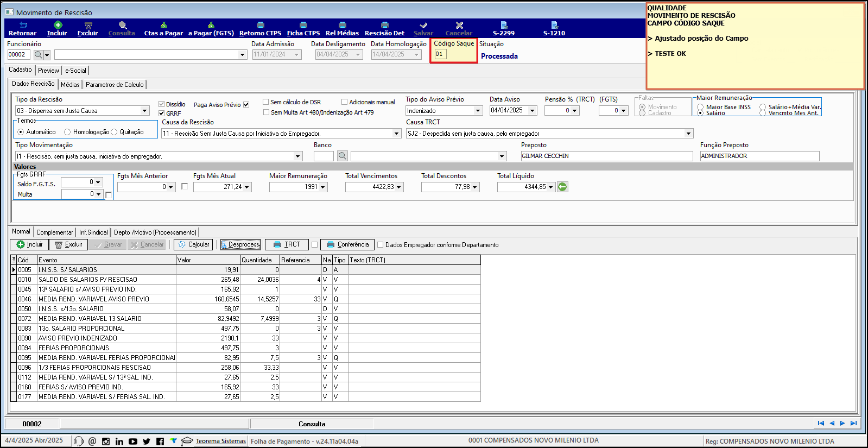Open the Inf.Sindical tab
Viewport: 868px width, 448px height.
pyautogui.click(x=93, y=232)
